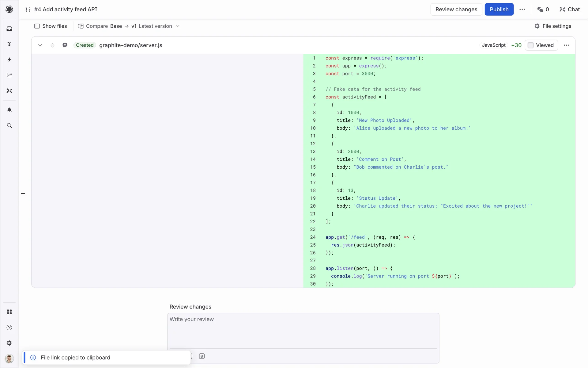Collapse the server.js file diff
588x368 pixels.
(40, 45)
